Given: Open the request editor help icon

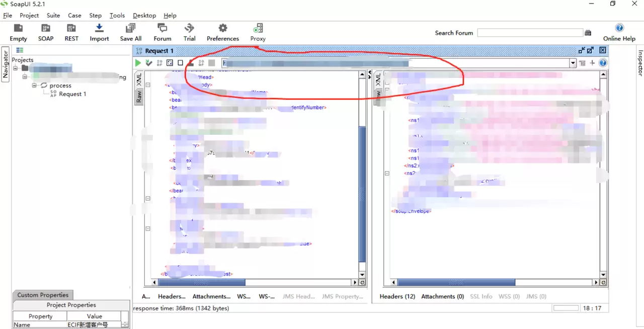Looking at the screenshot, I should [x=603, y=63].
